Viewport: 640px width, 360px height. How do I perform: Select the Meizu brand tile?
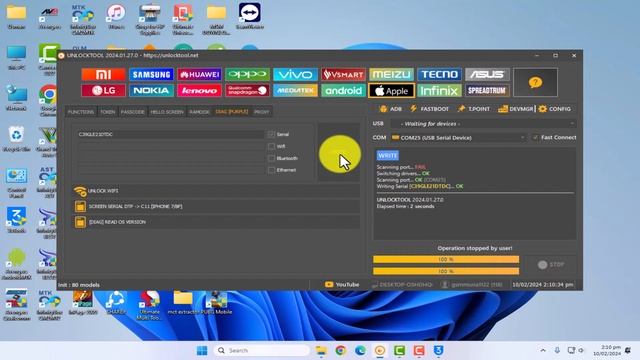click(391, 74)
